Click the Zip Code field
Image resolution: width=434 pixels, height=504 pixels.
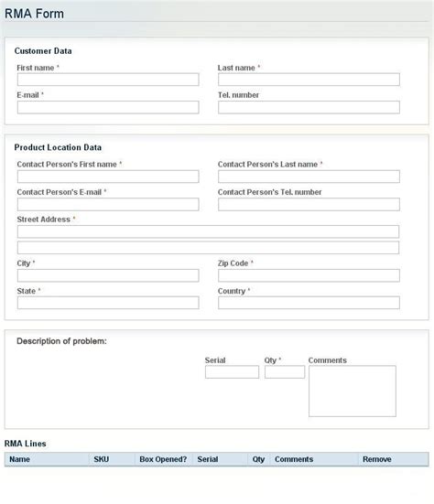click(309, 275)
